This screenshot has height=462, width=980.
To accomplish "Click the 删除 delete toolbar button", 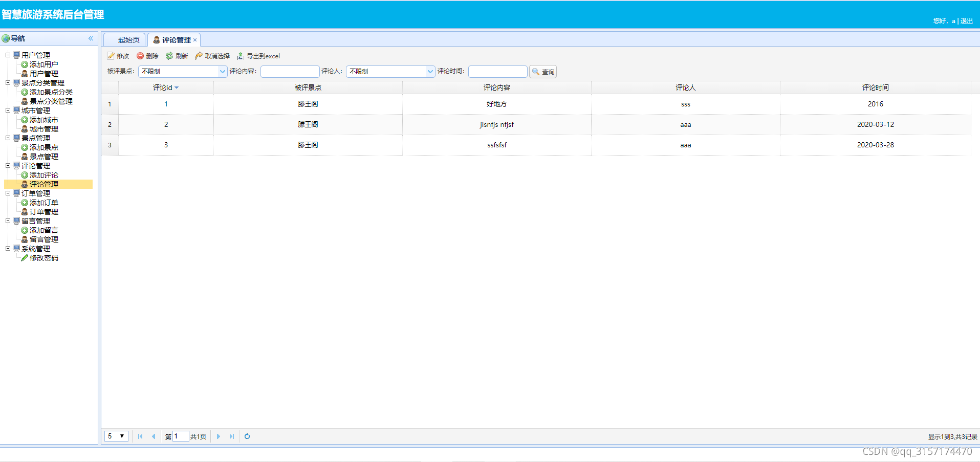I will [147, 56].
